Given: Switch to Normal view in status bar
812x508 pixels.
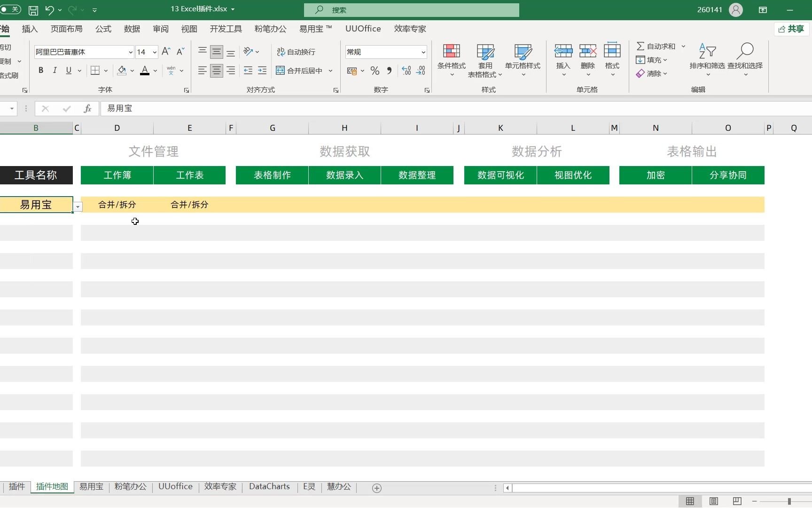Looking at the screenshot, I should pyautogui.click(x=690, y=501).
